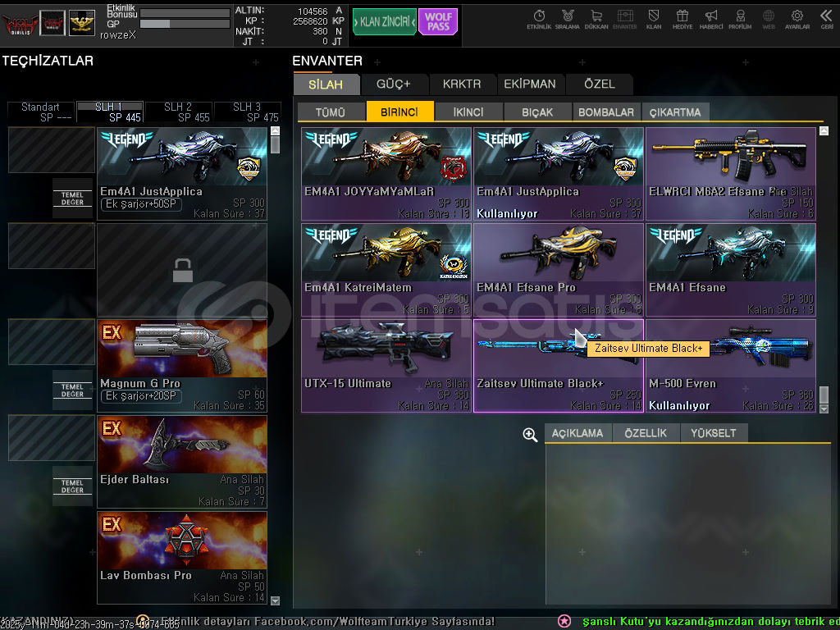This screenshot has width=840, height=630.
Task: Click equipped Lav Bombası Pro grenade
Action: click(x=182, y=558)
